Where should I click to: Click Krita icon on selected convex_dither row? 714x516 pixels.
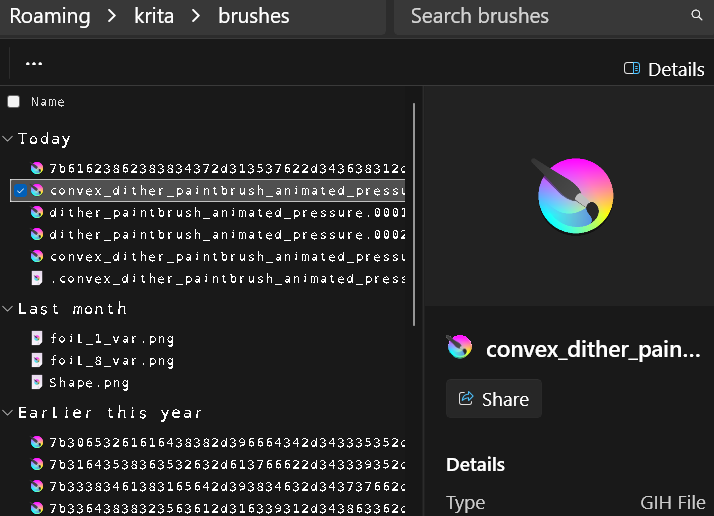pyautogui.click(x=37, y=190)
